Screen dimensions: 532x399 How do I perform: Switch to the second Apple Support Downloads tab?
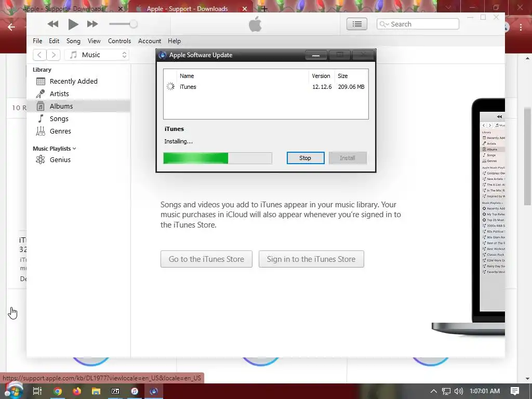(187, 8)
